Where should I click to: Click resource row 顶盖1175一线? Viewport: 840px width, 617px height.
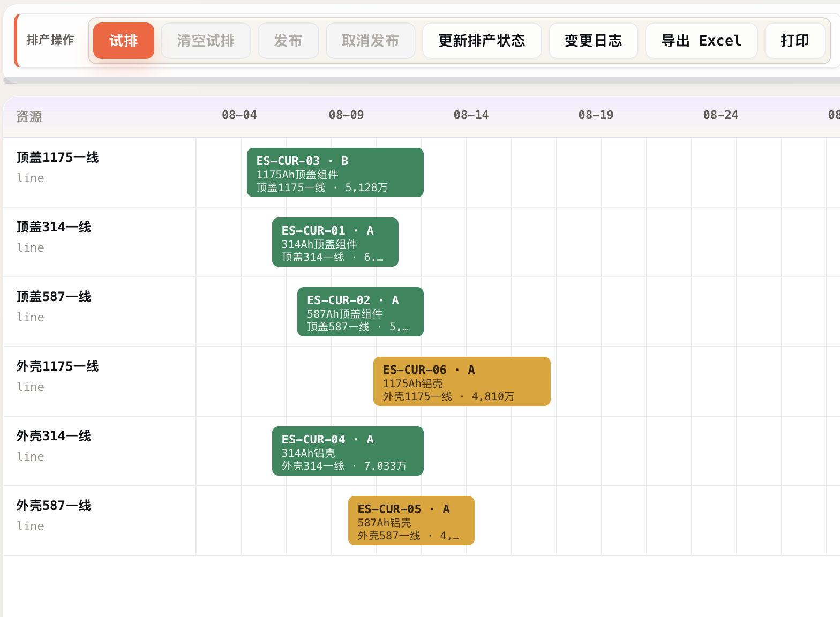(100, 172)
